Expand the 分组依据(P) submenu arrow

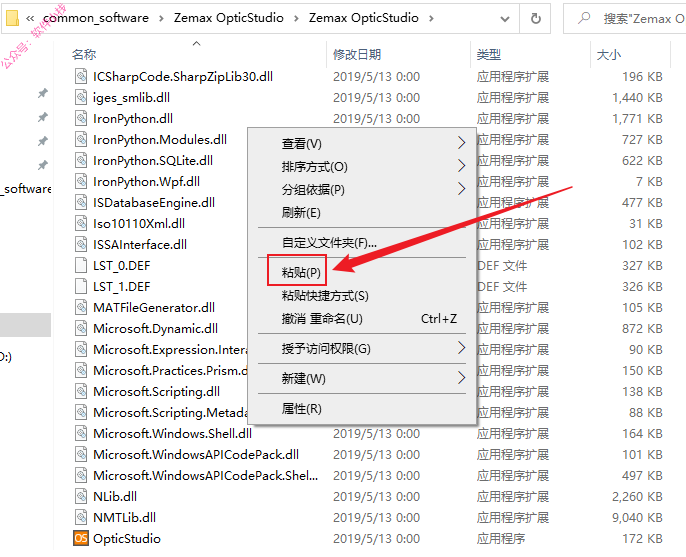461,189
